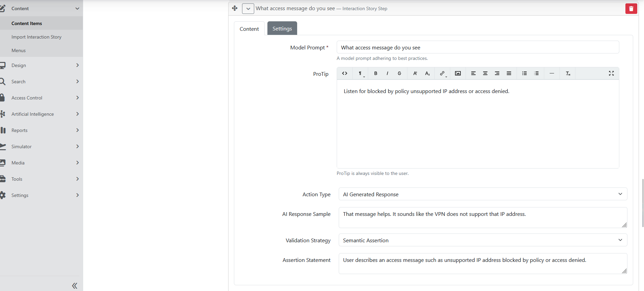Viewport: 644px width, 291px height.
Task: Collapse the sidebar with the double-arrow icon
Action: tap(75, 286)
